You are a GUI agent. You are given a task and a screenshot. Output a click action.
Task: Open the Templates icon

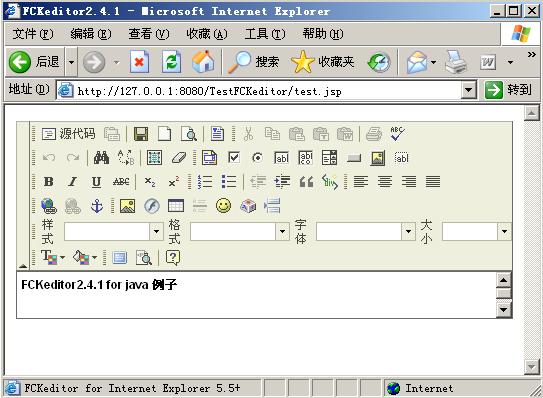(217, 134)
